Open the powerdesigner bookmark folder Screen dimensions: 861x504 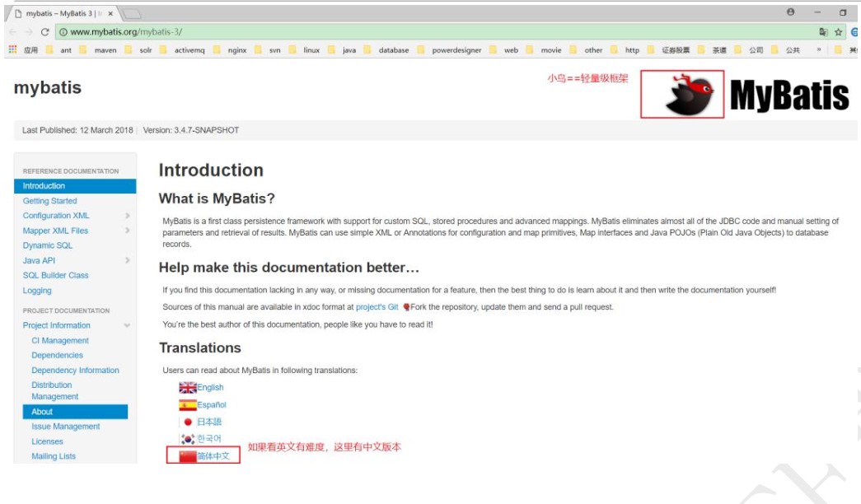449,50
